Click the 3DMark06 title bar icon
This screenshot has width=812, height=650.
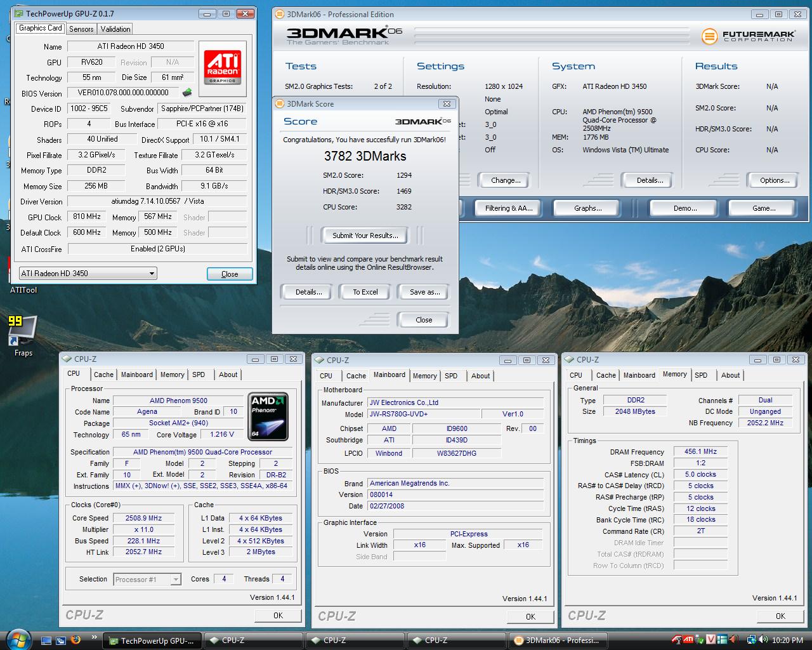(x=280, y=14)
